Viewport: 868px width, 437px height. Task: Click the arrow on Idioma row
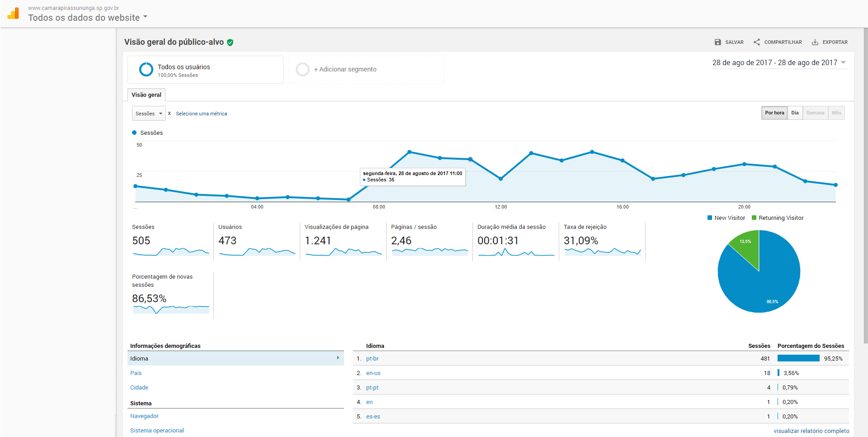338,358
